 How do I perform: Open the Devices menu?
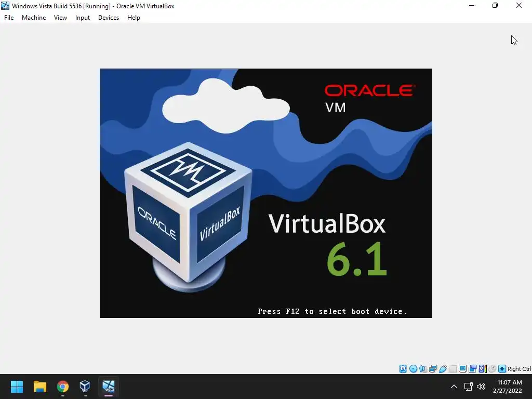(109, 18)
